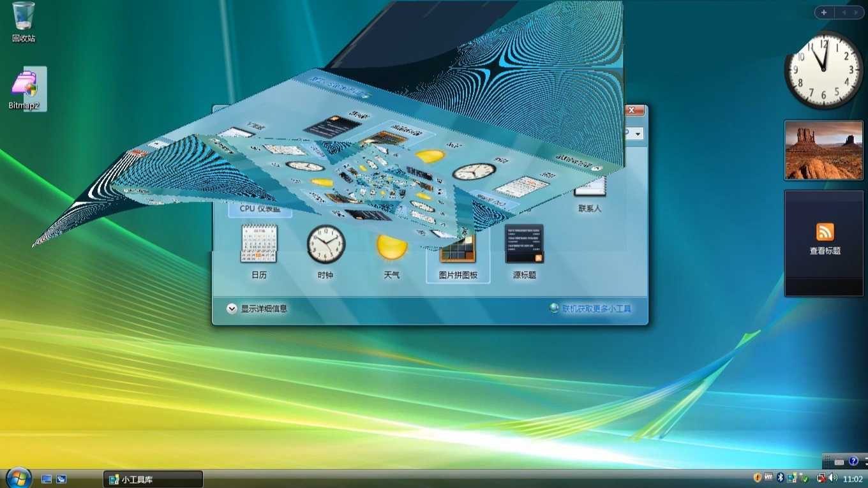Image resolution: width=868 pixels, height=488 pixels.
Task: Open the network disconnected tray icon
Action: [821, 478]
